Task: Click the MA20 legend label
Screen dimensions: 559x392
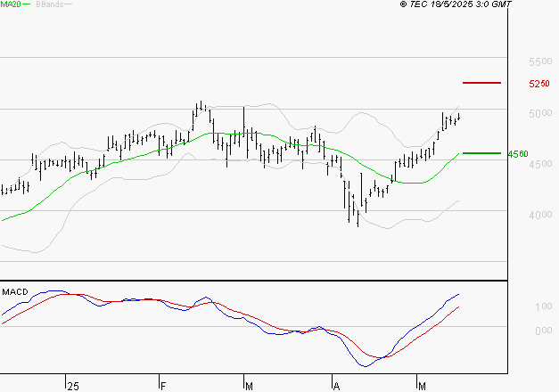Action: (10, 4)
